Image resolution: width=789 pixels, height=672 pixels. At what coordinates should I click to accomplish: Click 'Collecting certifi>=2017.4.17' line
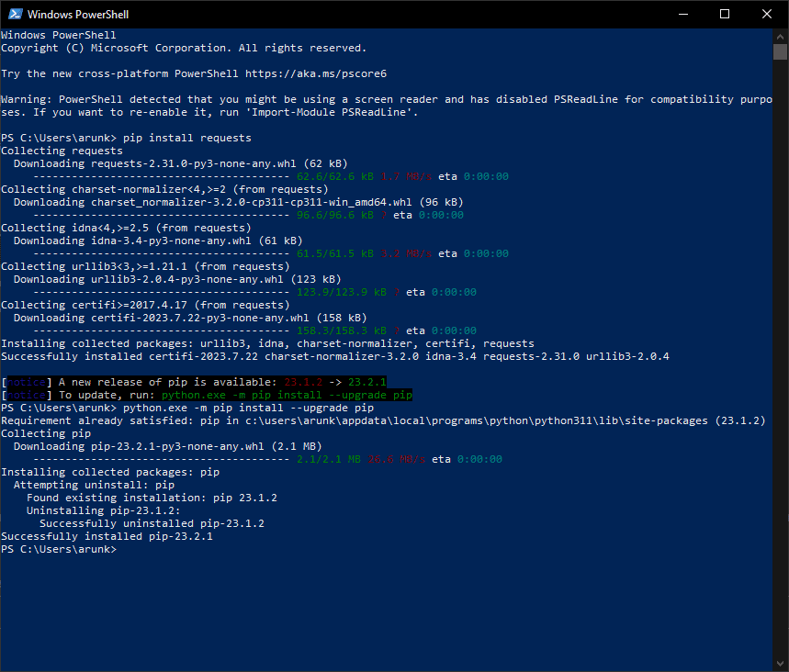[145, 305]
